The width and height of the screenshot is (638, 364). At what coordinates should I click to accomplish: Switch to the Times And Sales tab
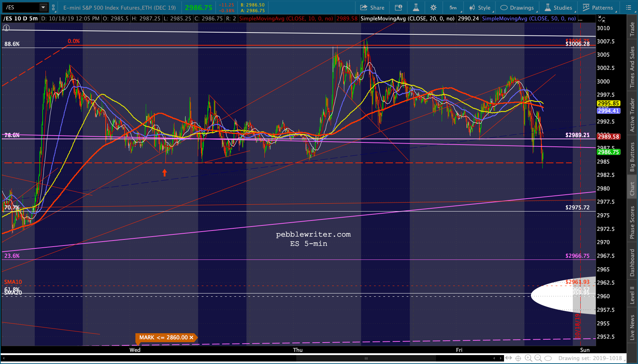(632, 67)
